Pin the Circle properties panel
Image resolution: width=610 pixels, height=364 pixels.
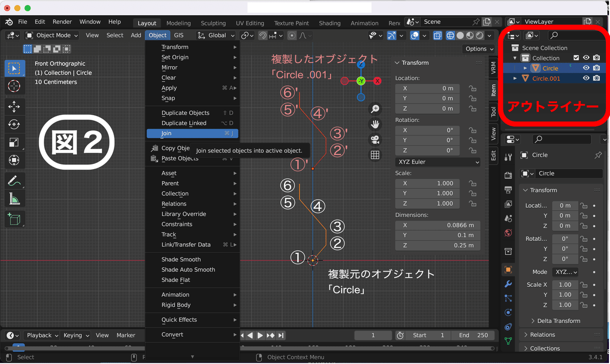tap(598, 155)
